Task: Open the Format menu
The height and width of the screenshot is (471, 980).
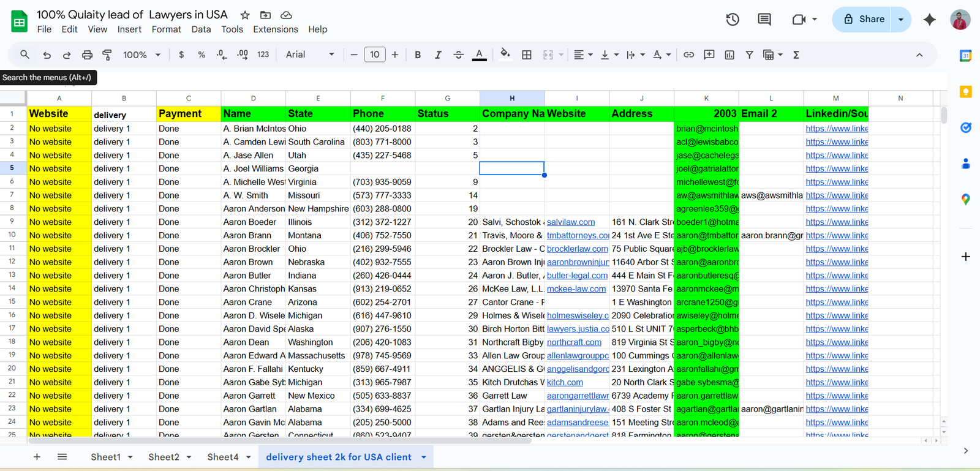Action: pyautogui.click(x=167, y=29)
